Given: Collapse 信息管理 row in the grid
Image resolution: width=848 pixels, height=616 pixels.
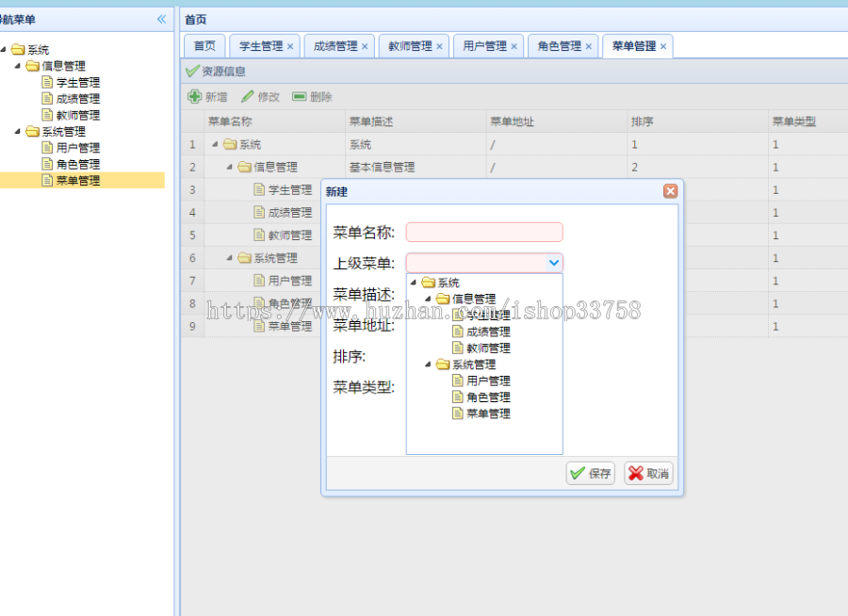Looking at the screenshot, I should click(229, 167).
